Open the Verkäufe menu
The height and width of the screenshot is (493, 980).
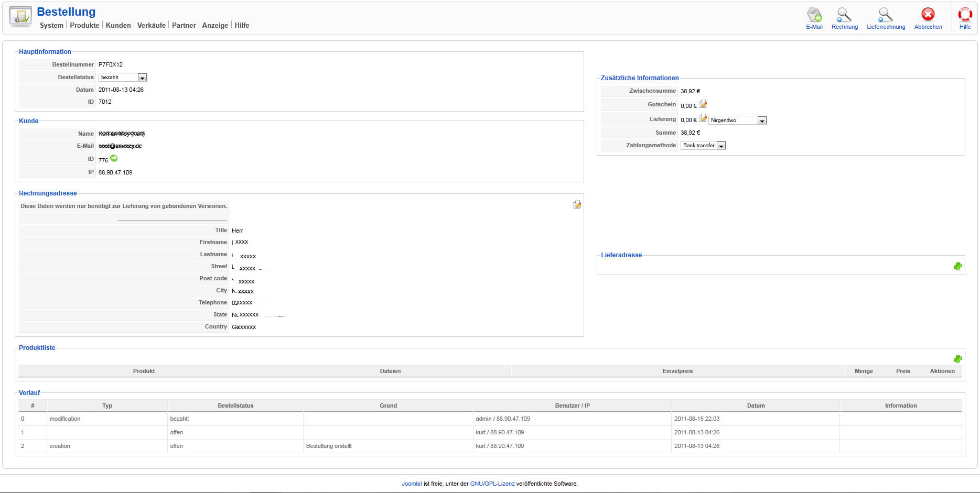coord(152,25)
